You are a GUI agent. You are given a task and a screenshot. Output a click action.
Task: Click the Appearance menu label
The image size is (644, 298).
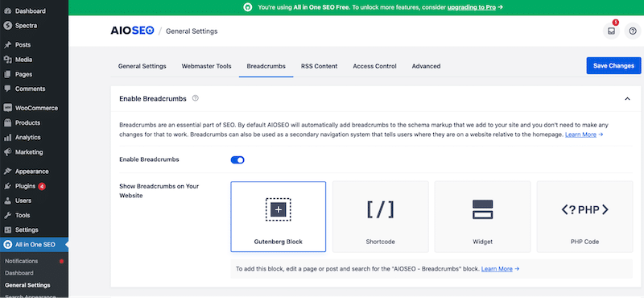pos(32,172)
